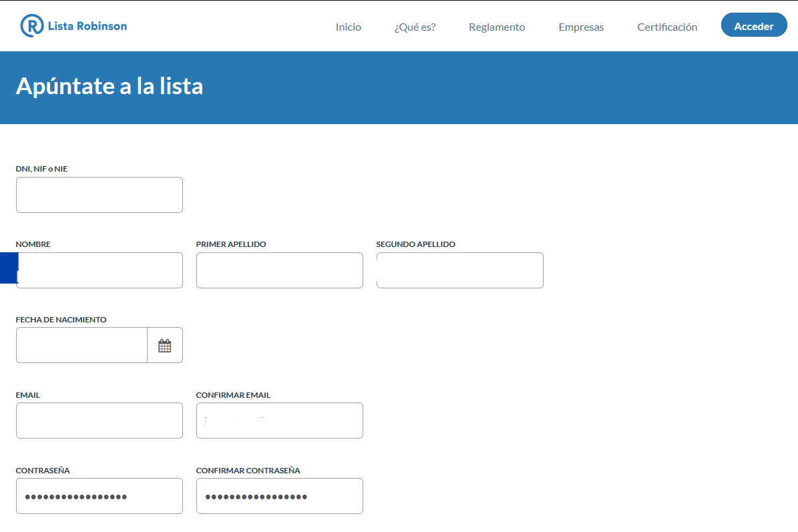Click the Apúntate a la lista heading
Viewport: 798px width, 532px height.
tap(110, 87)
